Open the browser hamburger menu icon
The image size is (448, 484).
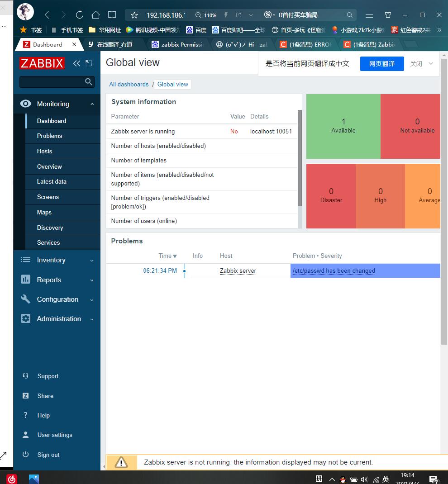[369, 14]
